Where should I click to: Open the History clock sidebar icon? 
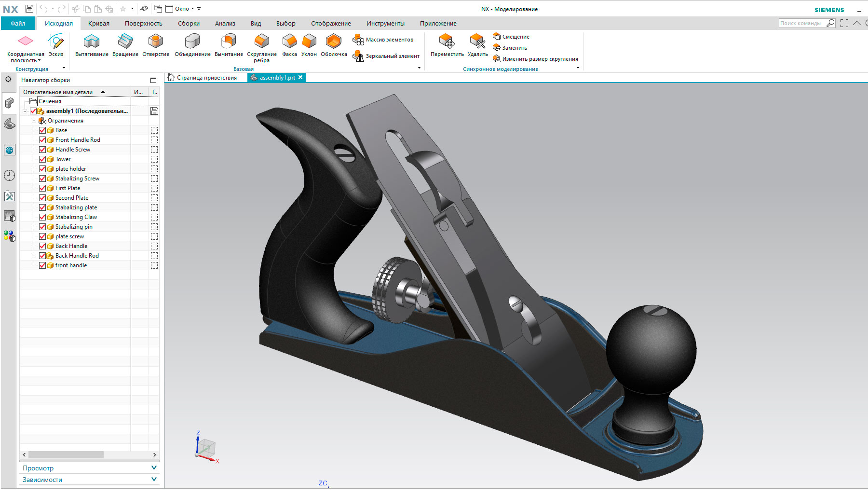9,175
